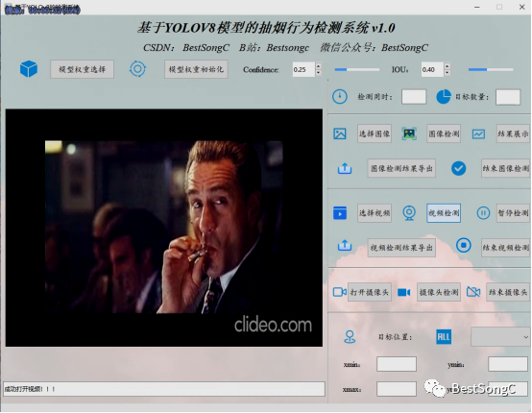Click the outlined camera icon beside 打开摄像头
The height and width of the screenshot is (413, 532).
339,292
